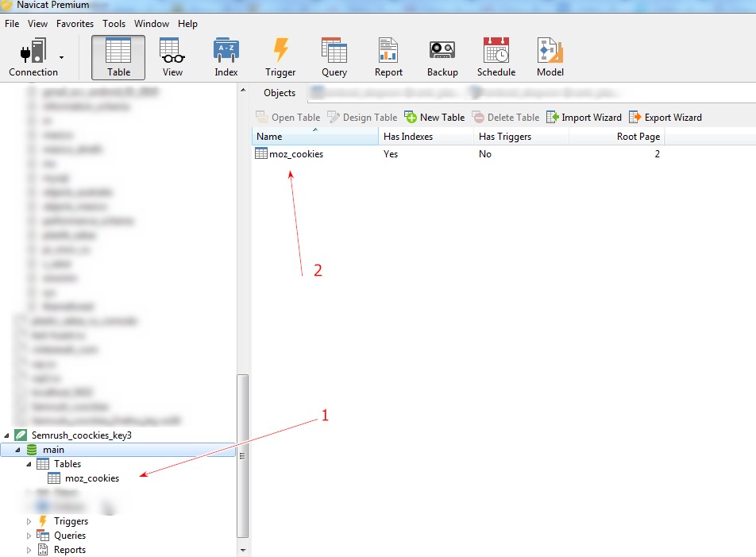Launch the Export Wizard

tap(665, 117)
